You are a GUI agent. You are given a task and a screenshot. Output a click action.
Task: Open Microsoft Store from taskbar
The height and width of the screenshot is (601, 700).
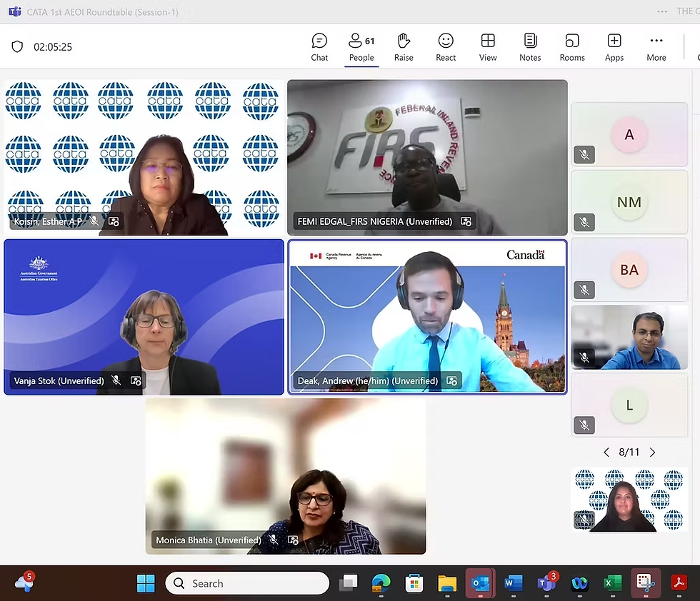(x=414, y=583)
